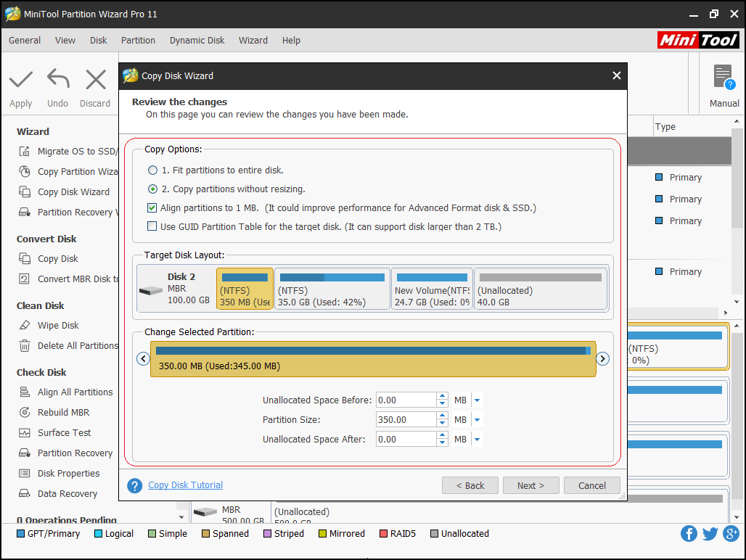The height and width of the screenshot is (560, 746).
Task: Launch Data Recovery icon
Action: 24,493
